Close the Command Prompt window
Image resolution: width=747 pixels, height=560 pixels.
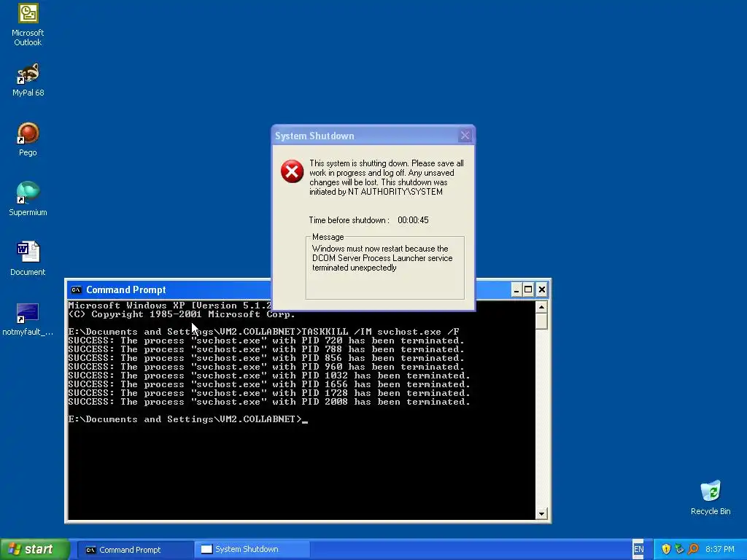(x=542, y=289)
